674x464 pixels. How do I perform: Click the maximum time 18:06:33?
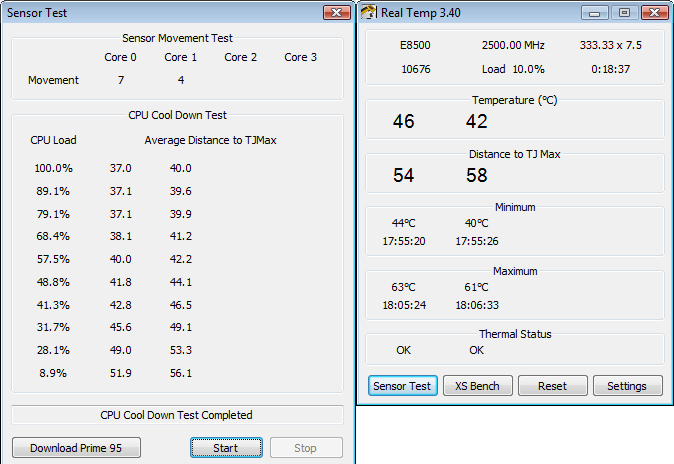coord(477,305)
